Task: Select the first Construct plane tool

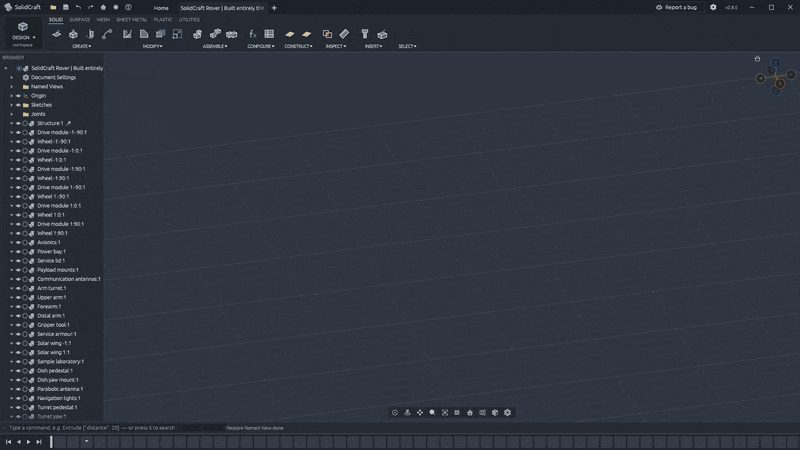Action: click(x=290, y=34)
